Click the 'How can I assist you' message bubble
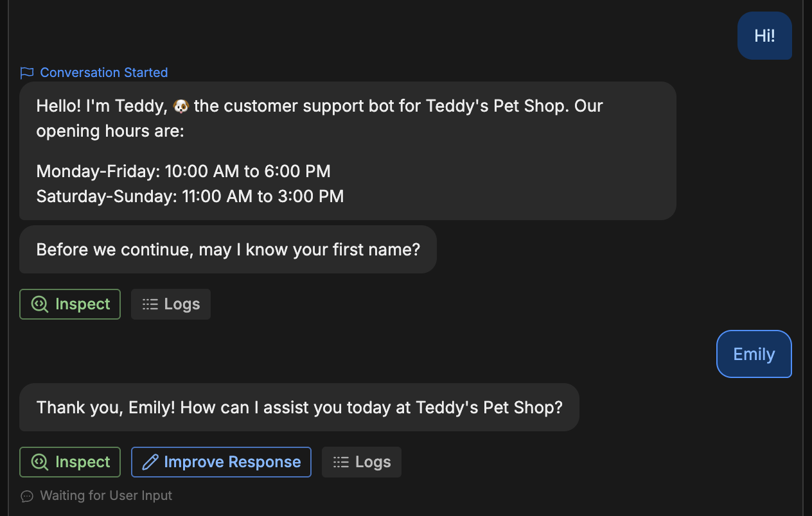The image size is (812, 516). click(x=299, y=408)
